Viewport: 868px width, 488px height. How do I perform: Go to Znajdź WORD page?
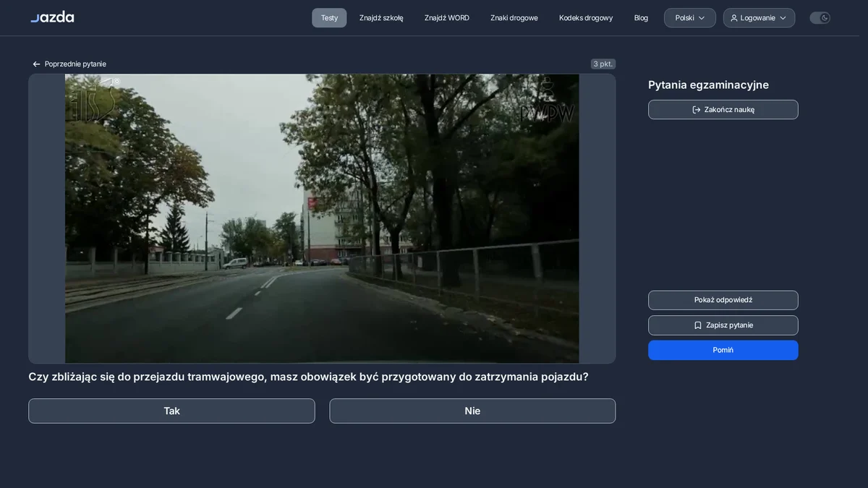point(447,18)
